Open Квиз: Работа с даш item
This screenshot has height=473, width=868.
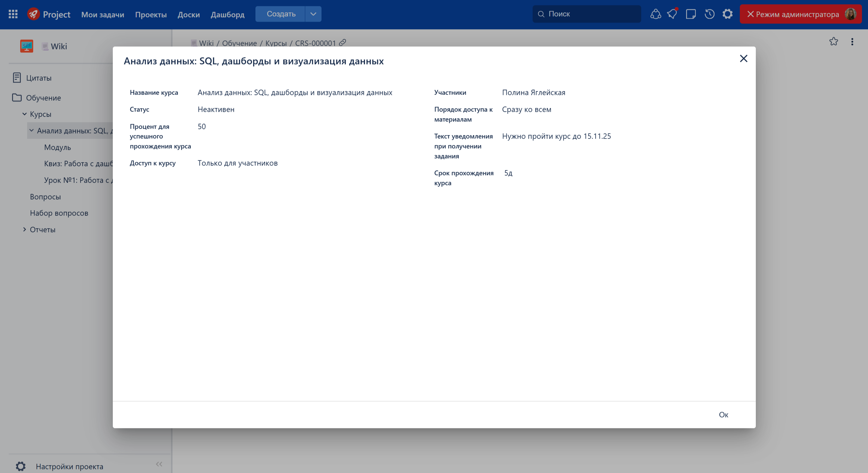point(78,164)
